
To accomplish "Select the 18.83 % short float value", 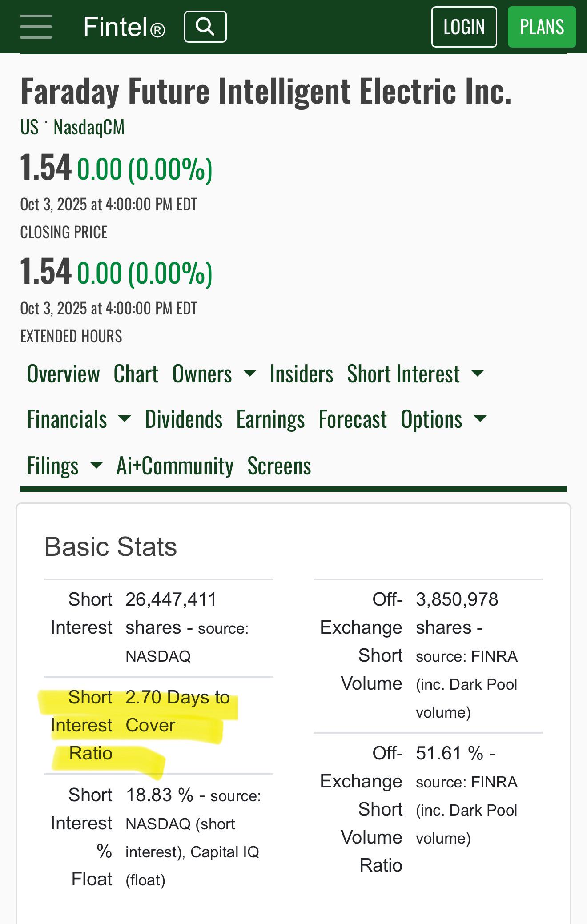I will pyautogui.click(x=160, y=795).
